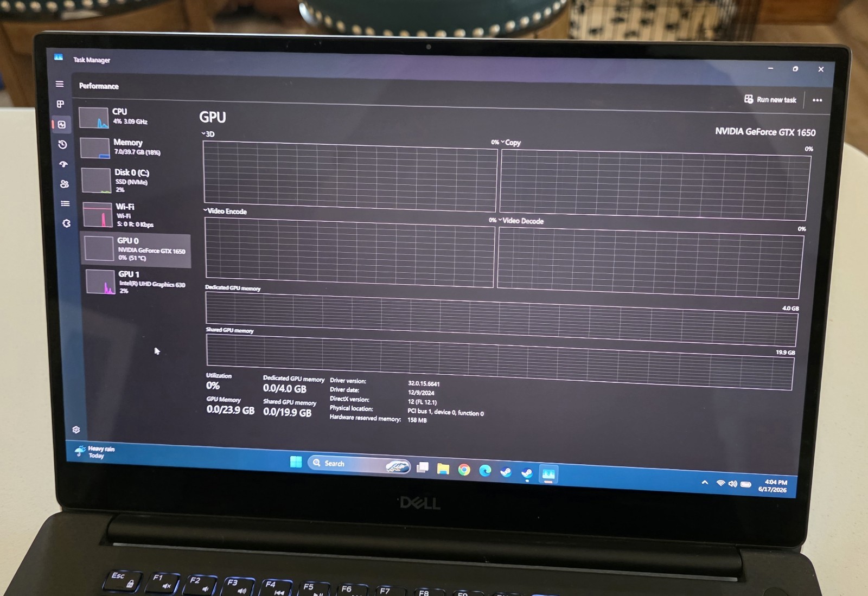Click the driver version value 32.0.15.6641
The width and height of the screenshot is (868, 596).
[x=424, y=383]
